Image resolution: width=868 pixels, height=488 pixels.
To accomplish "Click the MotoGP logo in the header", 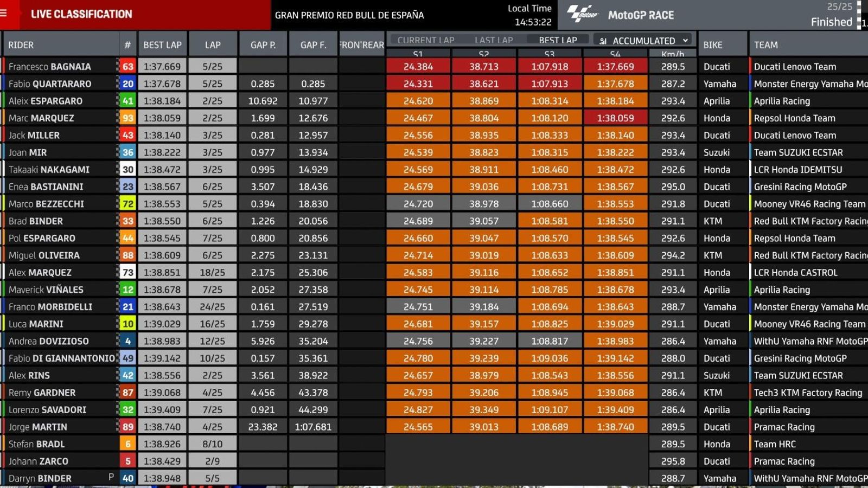I will [x=583, y=15].
